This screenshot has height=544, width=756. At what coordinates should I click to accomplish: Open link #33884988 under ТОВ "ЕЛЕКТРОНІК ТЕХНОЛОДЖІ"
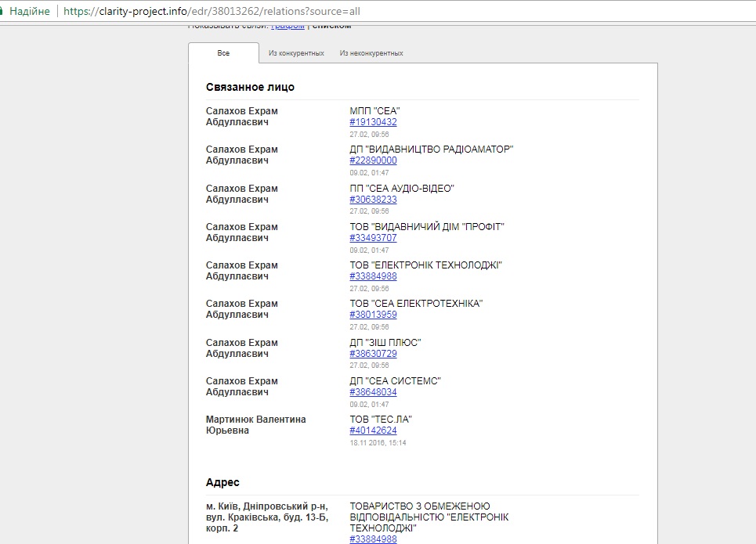point(373,276)
